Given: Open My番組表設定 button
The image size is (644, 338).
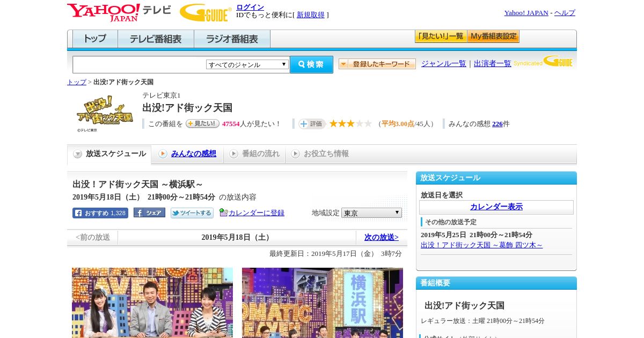Looking at the screenshot, I should coord(493,36).
